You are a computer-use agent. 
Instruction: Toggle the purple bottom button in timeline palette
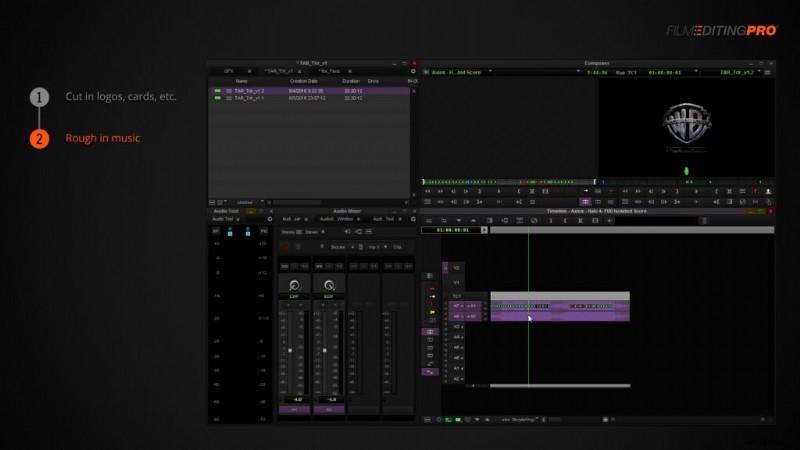click(x=430, y=372)
